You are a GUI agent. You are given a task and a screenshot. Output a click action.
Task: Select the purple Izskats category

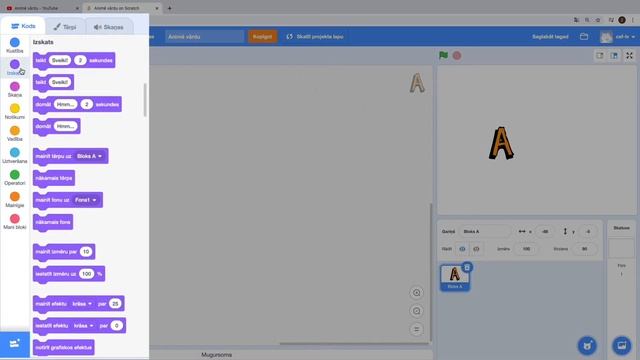(15, 67)
